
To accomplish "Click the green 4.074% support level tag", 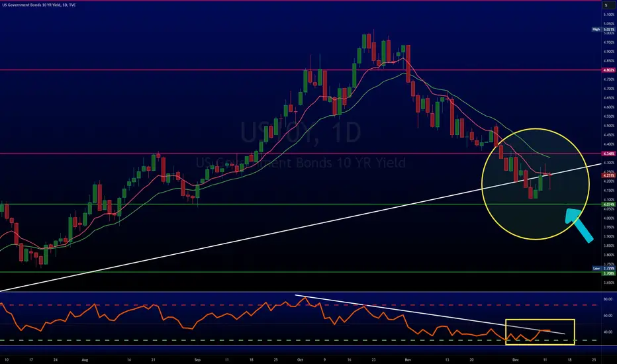I will pos(608,205).
